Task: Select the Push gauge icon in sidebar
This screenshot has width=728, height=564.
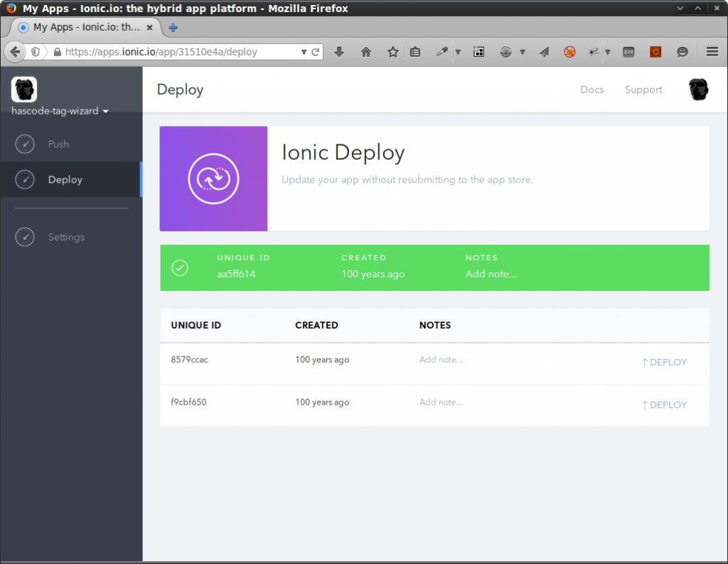Action: tap(24, 144)
